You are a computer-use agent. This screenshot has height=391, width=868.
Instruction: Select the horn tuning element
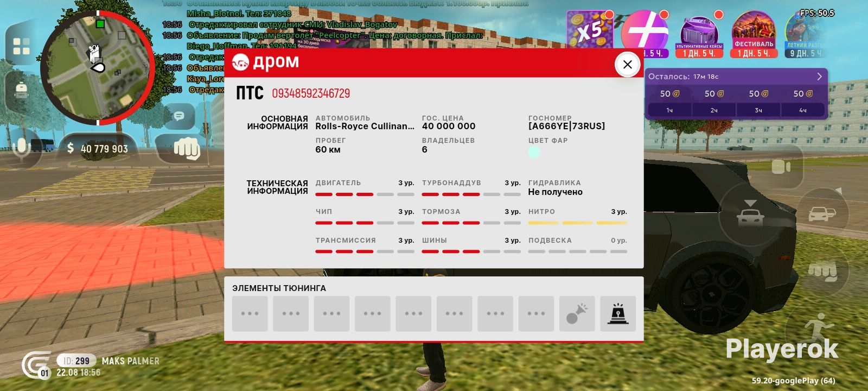[577, 313]
